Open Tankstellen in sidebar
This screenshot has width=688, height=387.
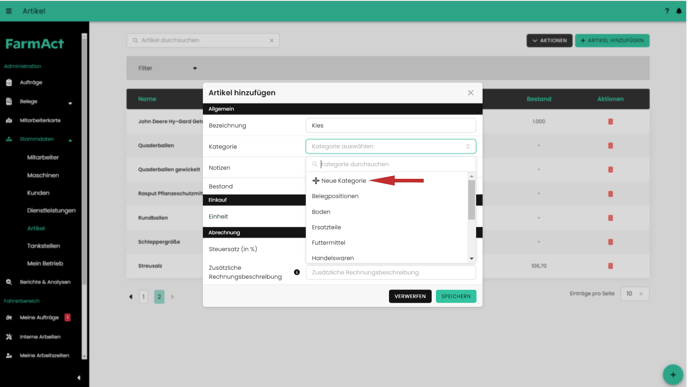[x=43, y=246]
